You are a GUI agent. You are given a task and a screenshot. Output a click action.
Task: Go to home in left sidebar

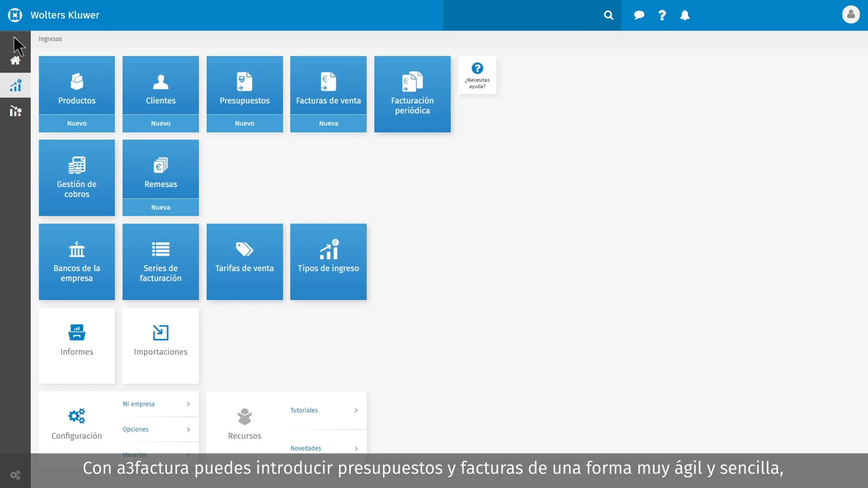point(15,60)
